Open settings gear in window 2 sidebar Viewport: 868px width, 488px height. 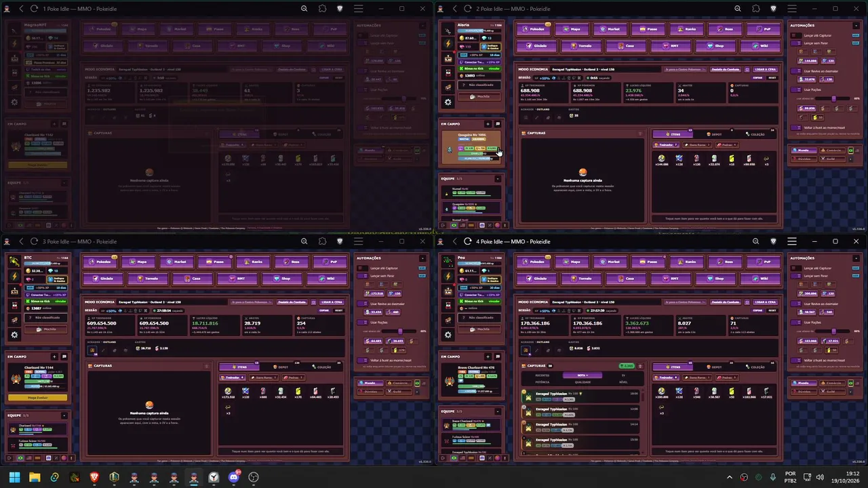click(x=448, y=102)
